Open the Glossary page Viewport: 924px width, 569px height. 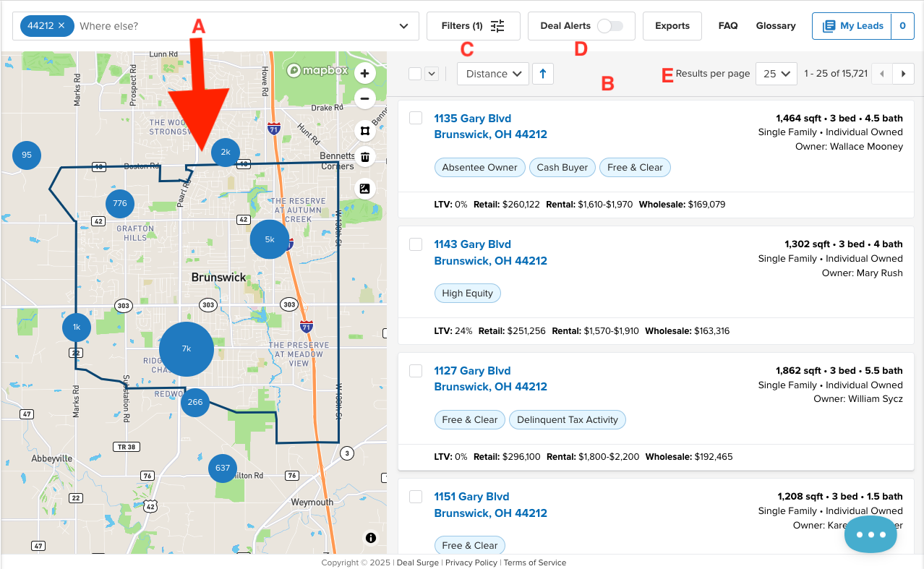776,26
